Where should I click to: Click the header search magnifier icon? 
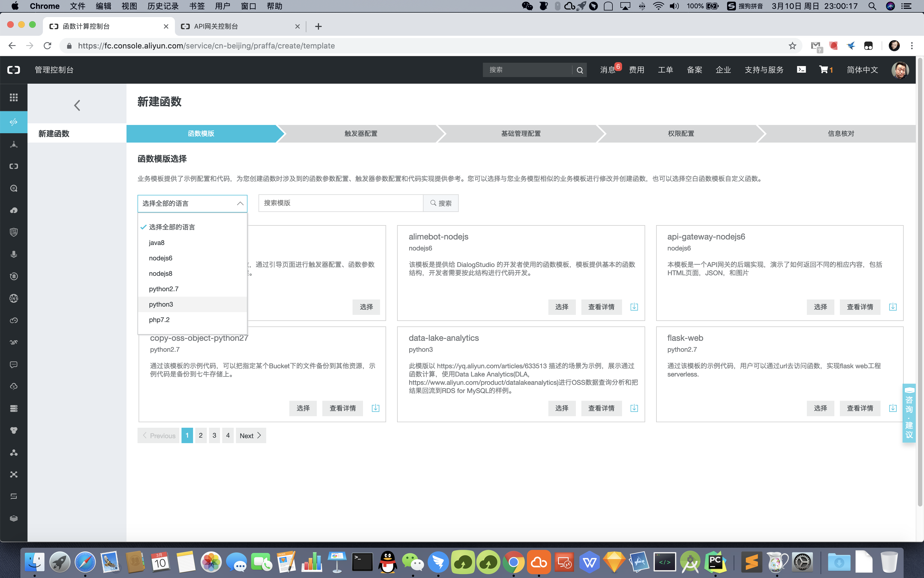(x=580, y=70)
